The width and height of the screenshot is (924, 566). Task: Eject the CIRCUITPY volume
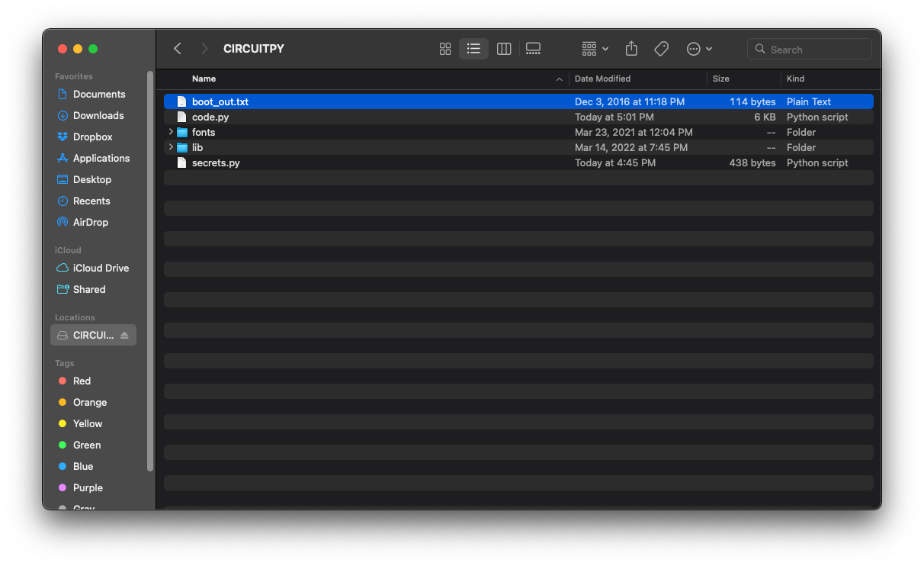124,335
